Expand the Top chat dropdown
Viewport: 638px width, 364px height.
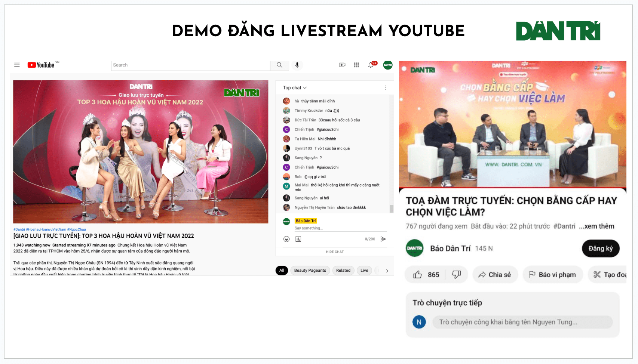coord(295,87)
